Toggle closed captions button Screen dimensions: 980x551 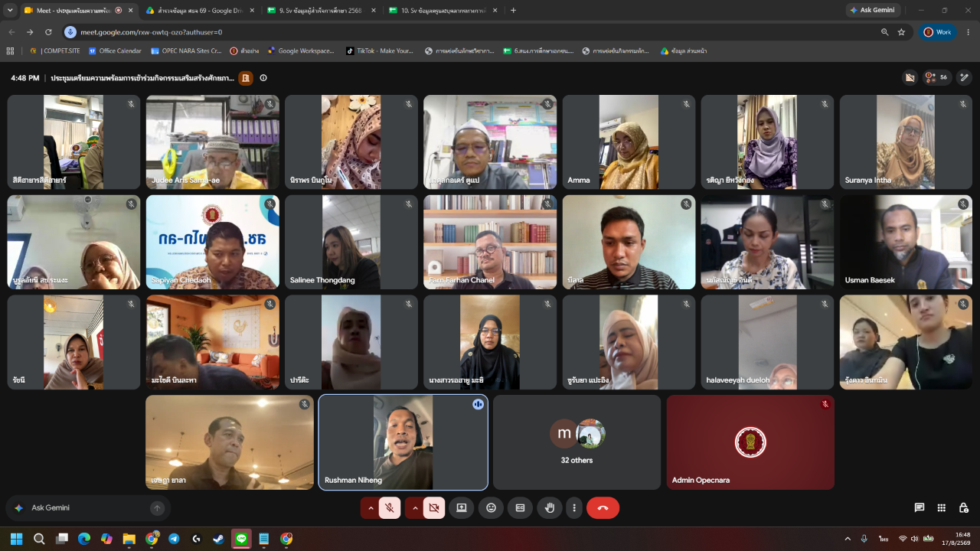520,507
